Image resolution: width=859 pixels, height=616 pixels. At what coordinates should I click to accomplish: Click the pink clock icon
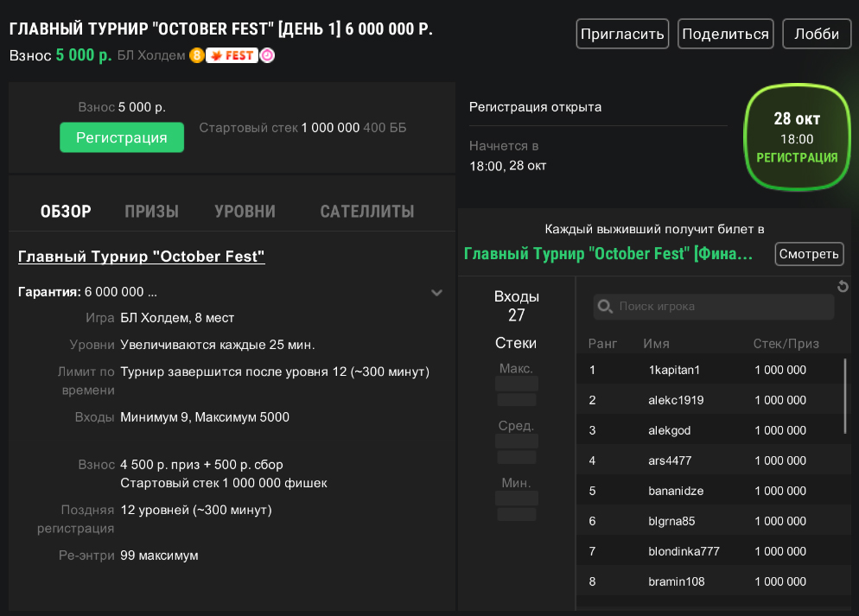coord(268,55)
